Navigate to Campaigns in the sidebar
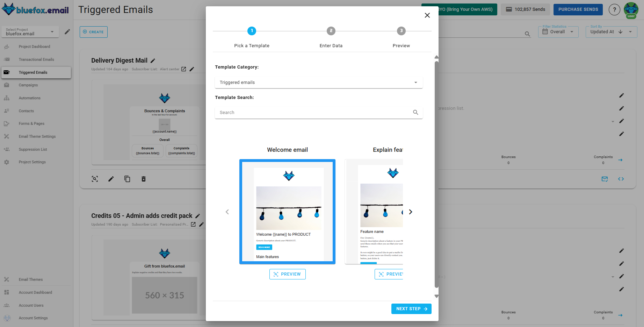Viewport: 644px width, 327px height. [x=28, y=85]
